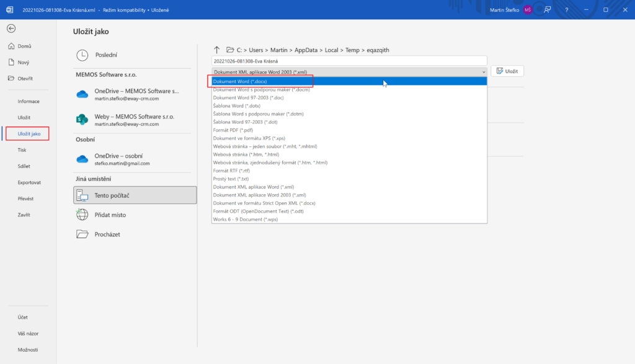Click the back arrow to exit backstage view
635x364 pixels.
coord(11,29)
